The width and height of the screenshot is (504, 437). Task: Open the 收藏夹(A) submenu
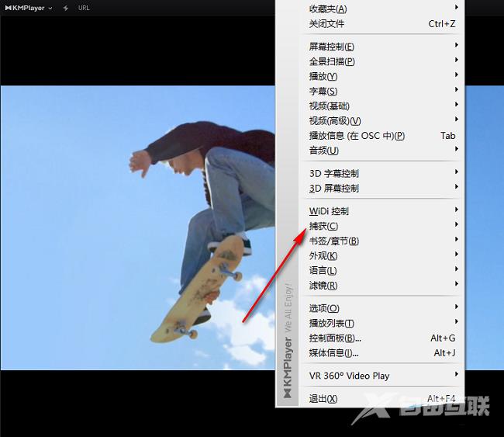[x=328, y=9]
